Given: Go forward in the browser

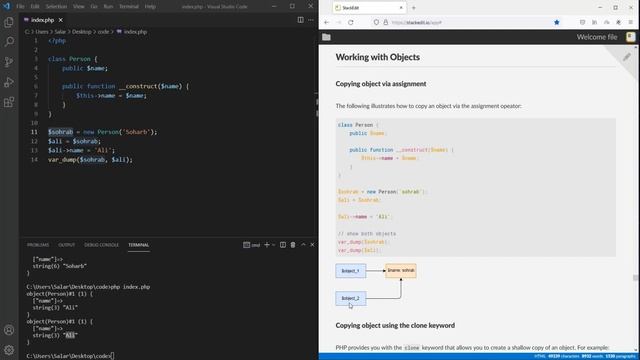Looking at the screenshot, I should pos(338,22).
